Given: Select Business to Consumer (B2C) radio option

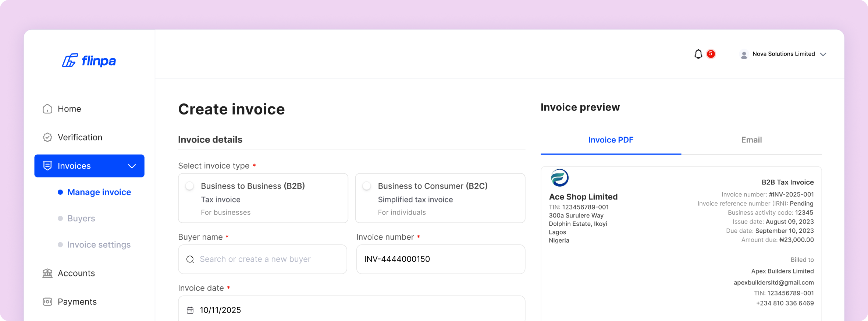Looking at the screenshot, I should [367, 186].
